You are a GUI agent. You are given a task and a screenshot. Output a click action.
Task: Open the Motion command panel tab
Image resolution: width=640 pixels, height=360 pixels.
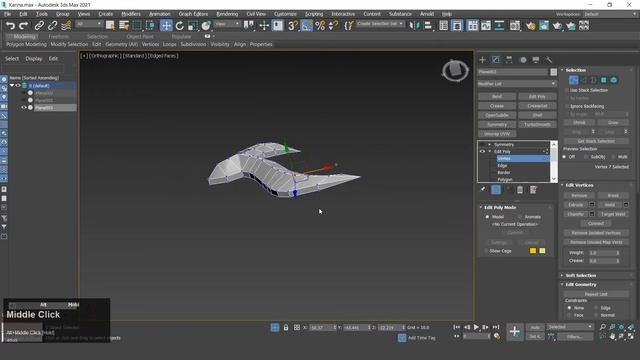523,60
